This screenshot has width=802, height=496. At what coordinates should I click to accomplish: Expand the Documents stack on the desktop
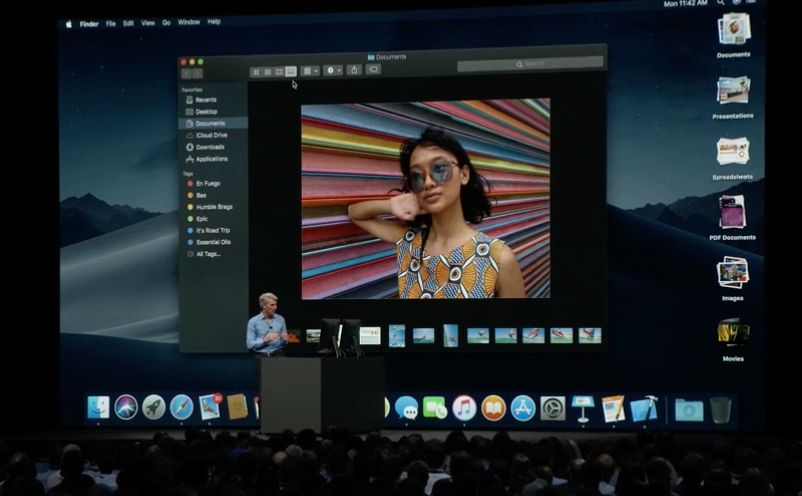click(734, 29)
